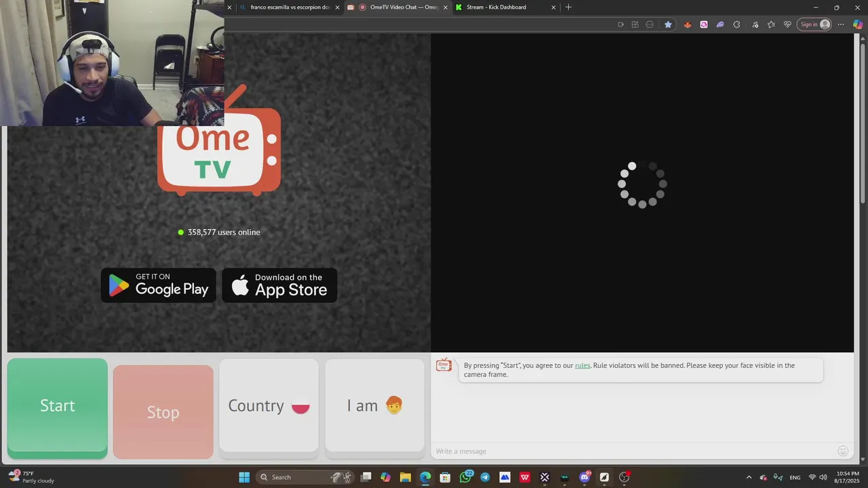This screenshot has width=868, height=488.
Task: Open the Favorites list icon
Action: [x=771, y=24]
